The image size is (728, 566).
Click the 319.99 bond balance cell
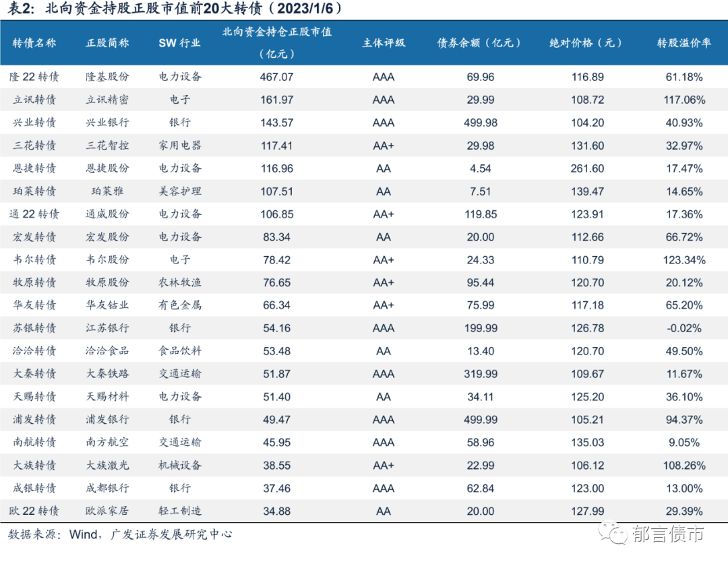[481, 374]
